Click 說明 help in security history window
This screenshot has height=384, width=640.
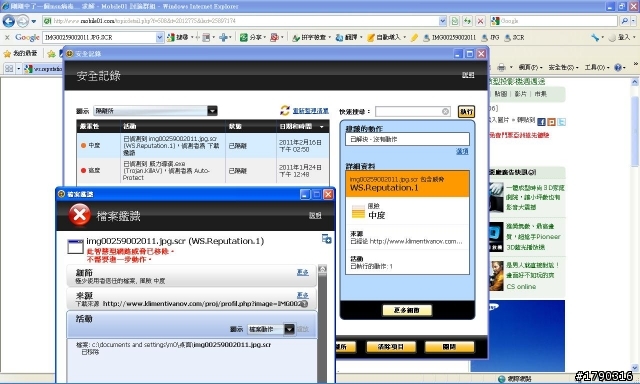[468, 75]
